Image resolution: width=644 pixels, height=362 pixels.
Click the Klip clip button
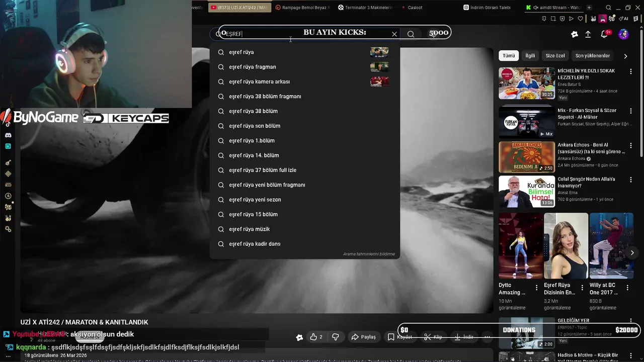tap(433, 337)
